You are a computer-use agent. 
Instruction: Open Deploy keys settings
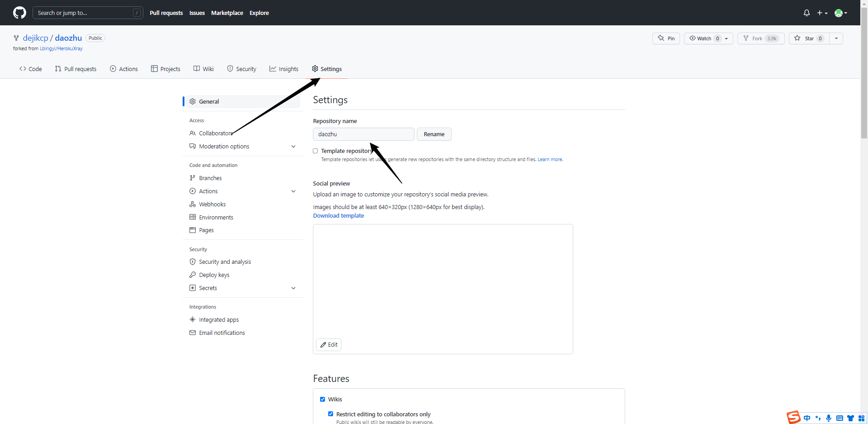pos(214,275)
